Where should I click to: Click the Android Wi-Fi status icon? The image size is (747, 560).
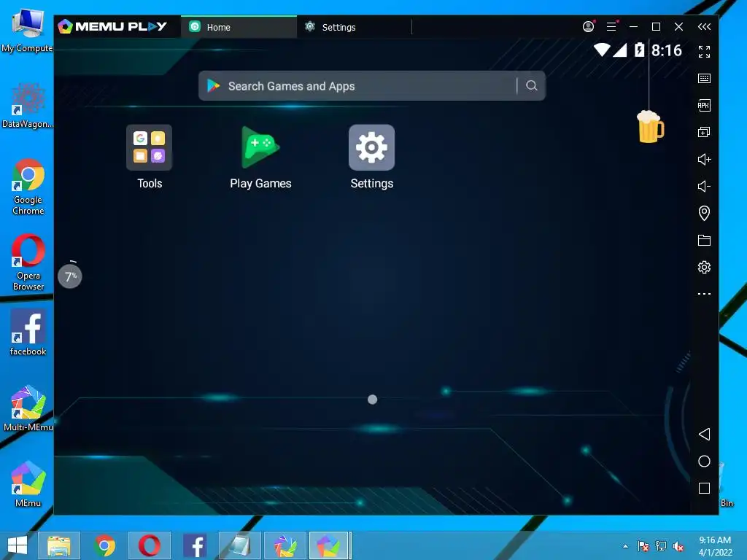click(x=602, y=50)
